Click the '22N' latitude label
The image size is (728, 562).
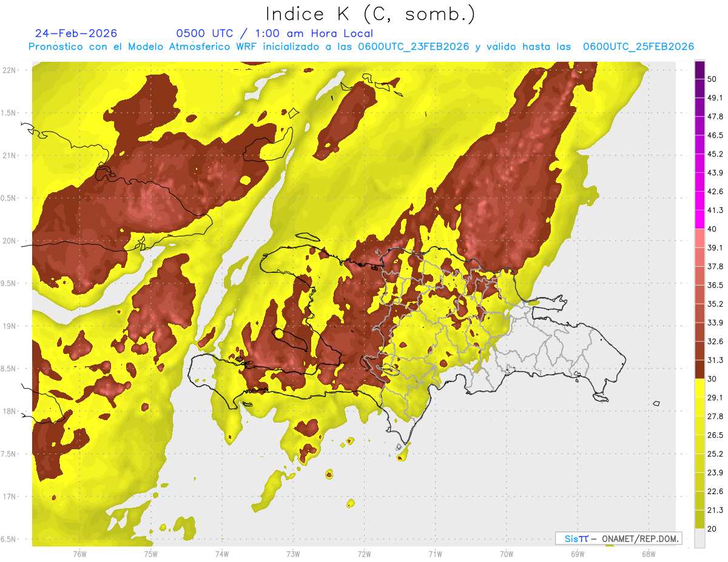click(x=10, y=70)
